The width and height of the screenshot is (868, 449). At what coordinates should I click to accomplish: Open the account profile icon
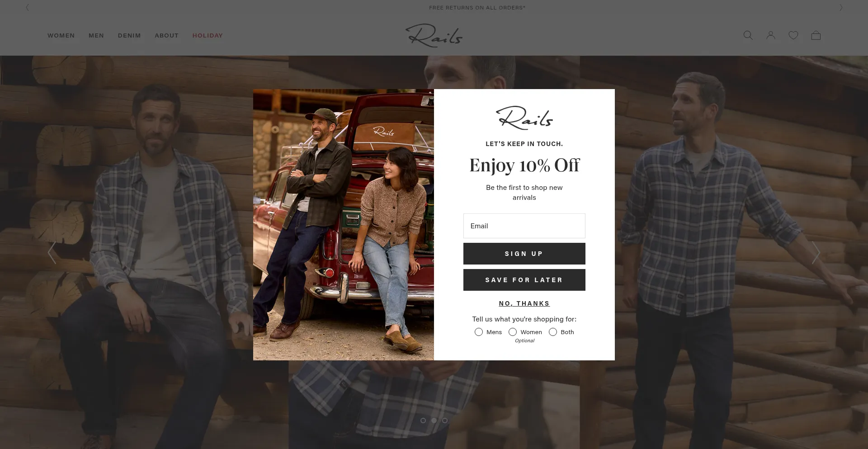pyautogui.click(x=770, y=35)
